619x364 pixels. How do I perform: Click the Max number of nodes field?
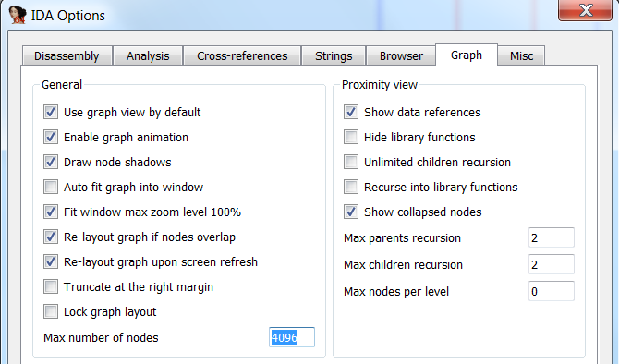coord(292,337)
